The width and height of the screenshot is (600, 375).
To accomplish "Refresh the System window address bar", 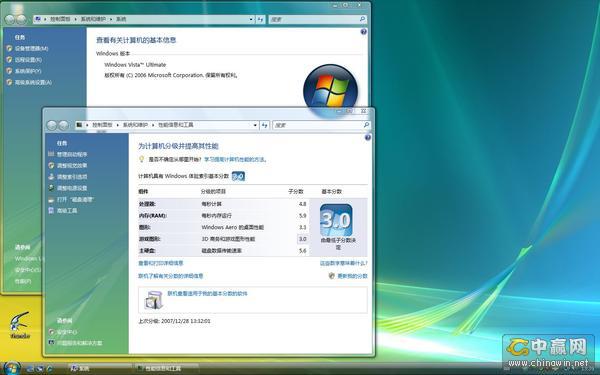I will [261, 19].
